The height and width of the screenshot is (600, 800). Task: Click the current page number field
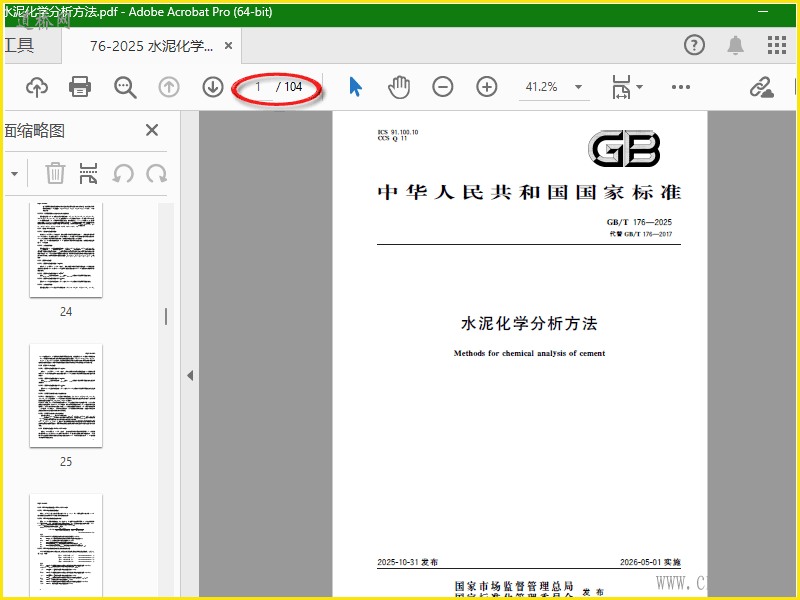click(258, 87)
